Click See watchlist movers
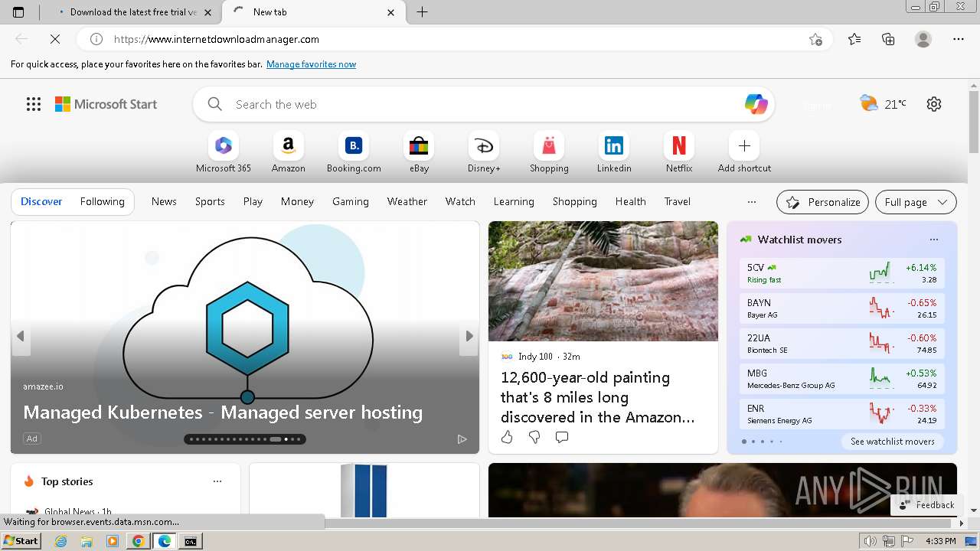980x551 pixels. pyautogui.click(x=893, y=442)
